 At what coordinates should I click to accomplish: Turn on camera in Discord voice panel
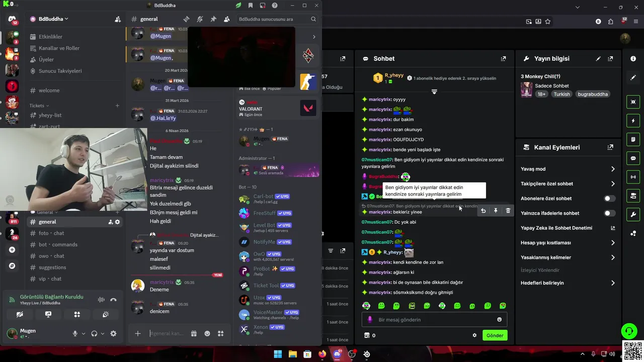click(20, 314)
